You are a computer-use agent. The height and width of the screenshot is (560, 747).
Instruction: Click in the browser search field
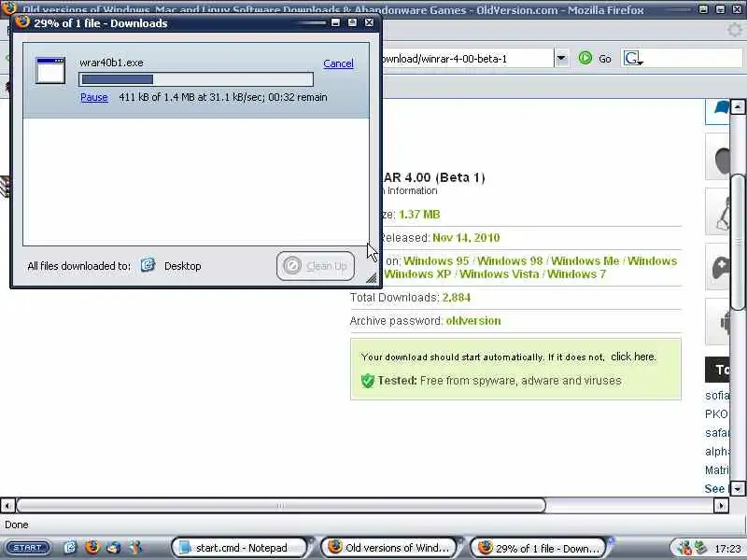(693, 59)
